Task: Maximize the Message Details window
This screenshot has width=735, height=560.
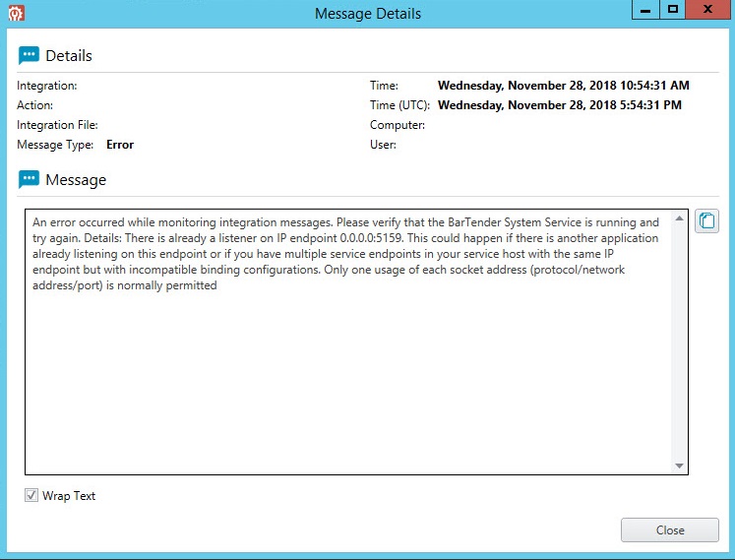Action: [673, 10]
